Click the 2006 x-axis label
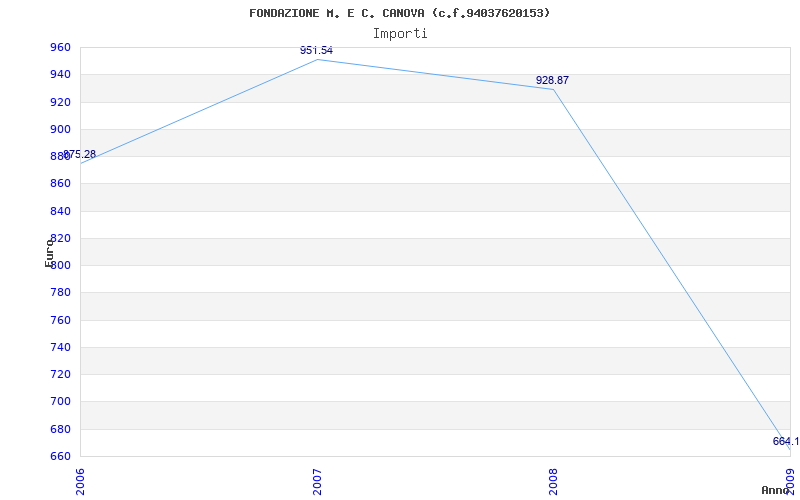 click(80, 482)
